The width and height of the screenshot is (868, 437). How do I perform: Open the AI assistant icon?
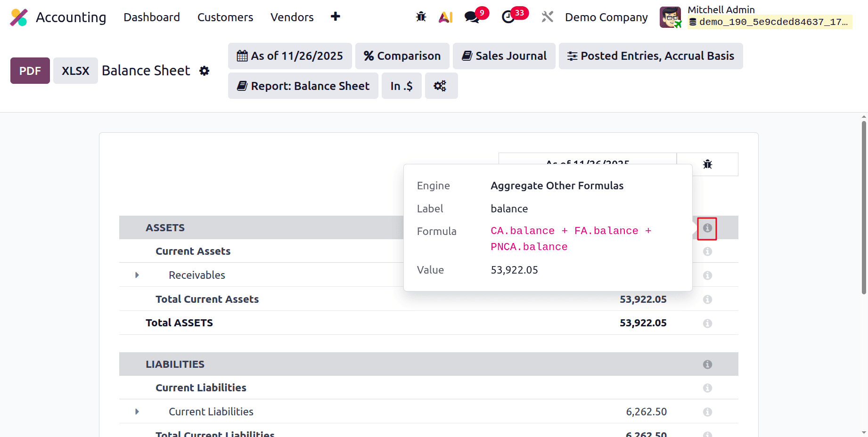(445, 17)
